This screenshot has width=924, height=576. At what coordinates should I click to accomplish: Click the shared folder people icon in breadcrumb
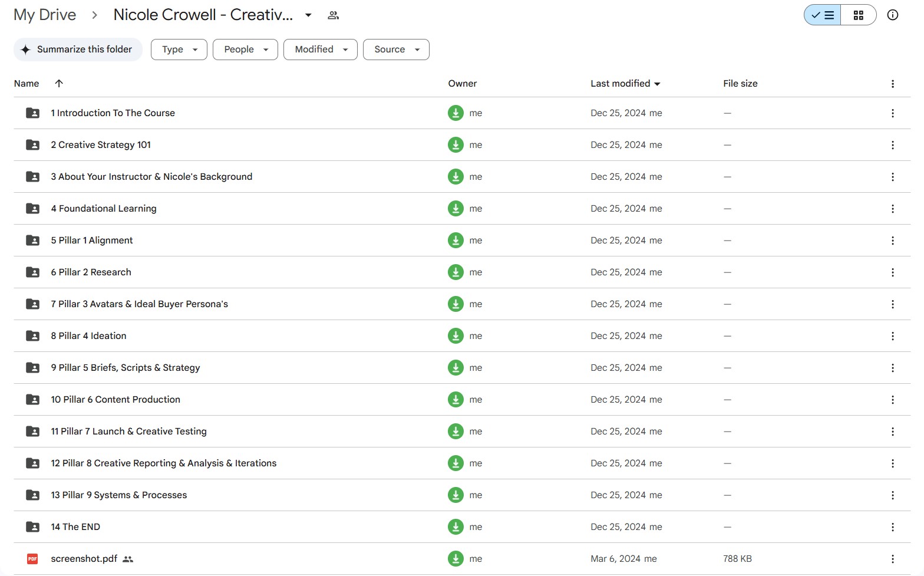tap(333, 15)
